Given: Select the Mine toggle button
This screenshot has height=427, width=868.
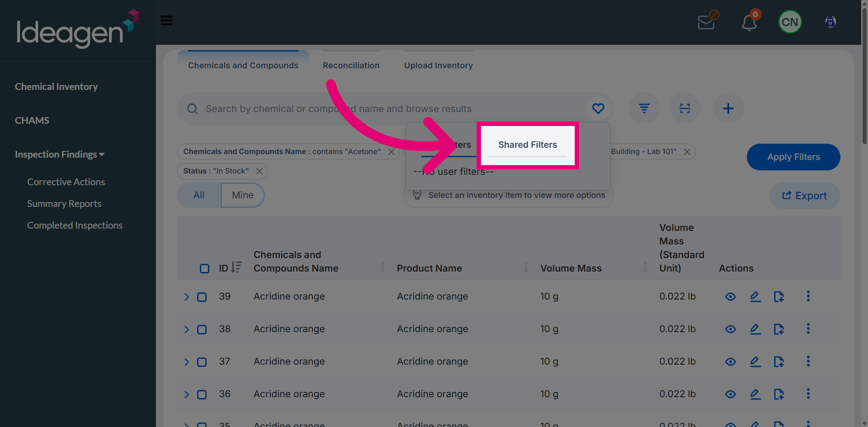Looking at the screenshot, I should [x=243, y=195].
